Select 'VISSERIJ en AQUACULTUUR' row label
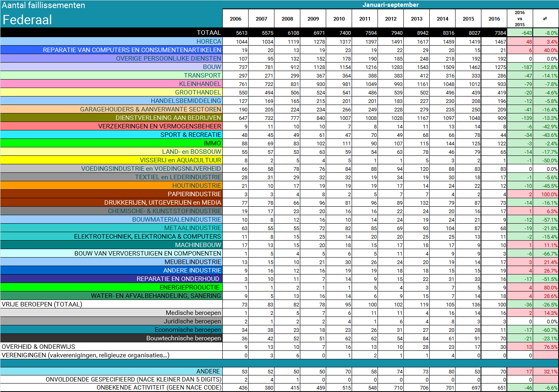 pos(181,160)
